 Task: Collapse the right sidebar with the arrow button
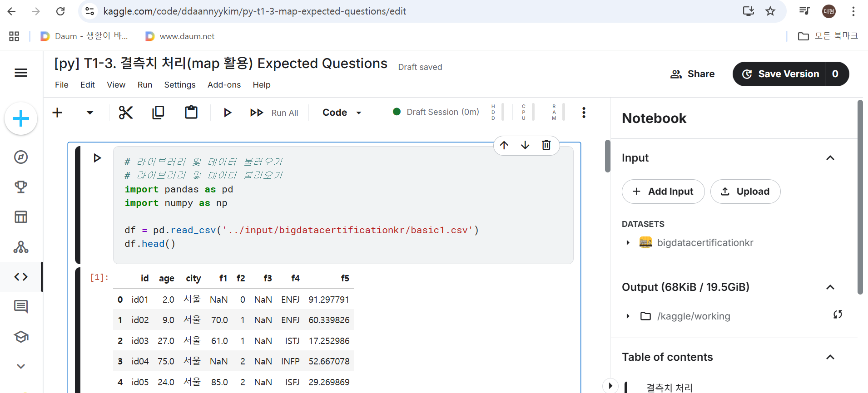coord(610,386)
